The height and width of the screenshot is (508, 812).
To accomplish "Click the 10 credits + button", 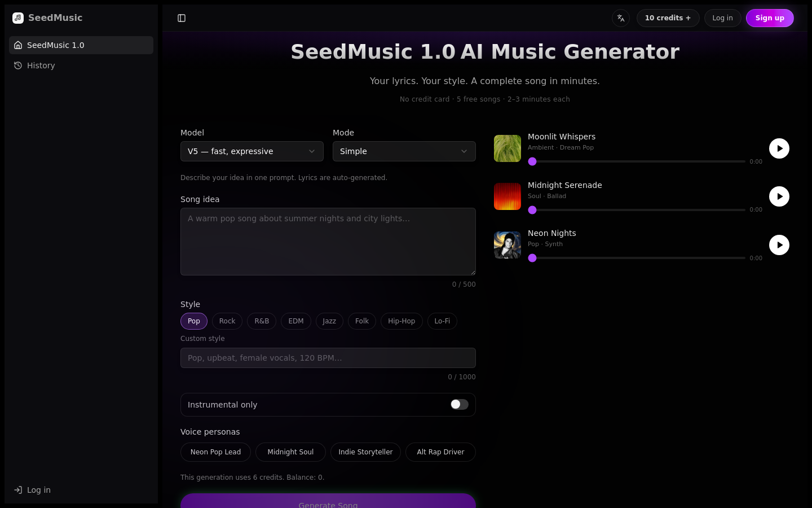I will [668, 18].
